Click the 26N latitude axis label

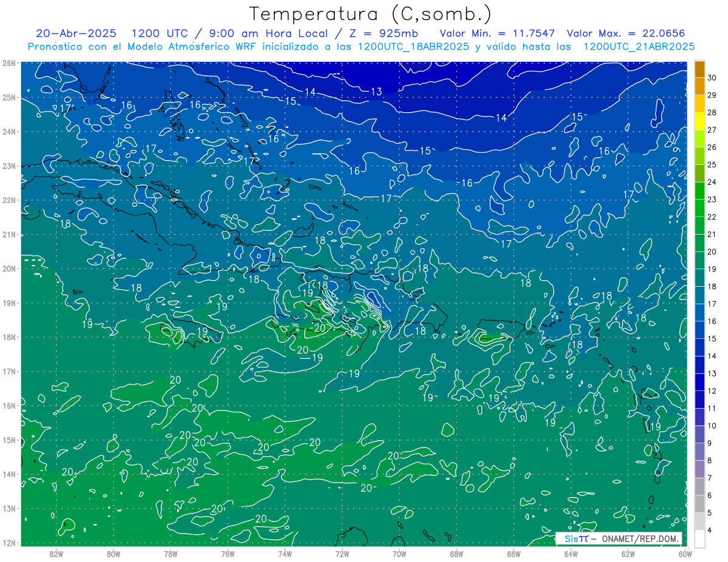coord(9,63)
